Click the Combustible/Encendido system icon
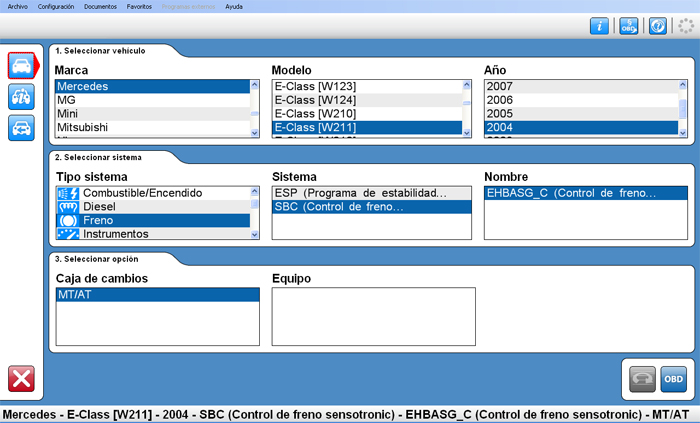The width and height of the screenshot is (700, 423). tap(68, 193)
